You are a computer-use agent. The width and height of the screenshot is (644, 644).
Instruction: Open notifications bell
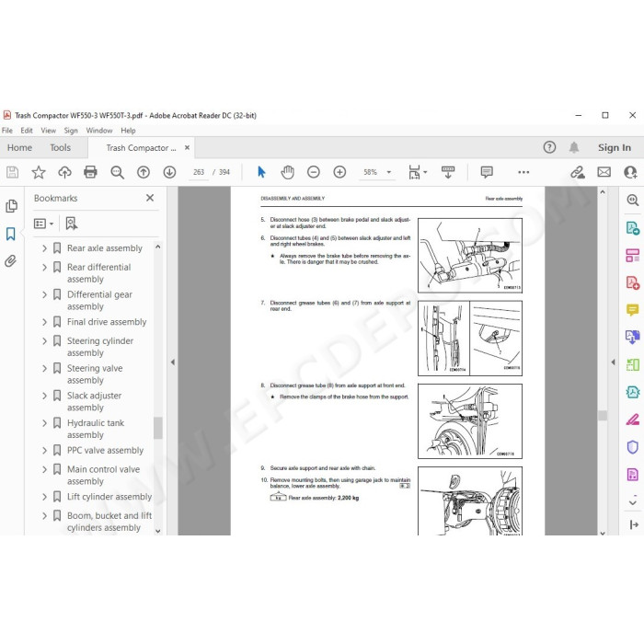574,147
